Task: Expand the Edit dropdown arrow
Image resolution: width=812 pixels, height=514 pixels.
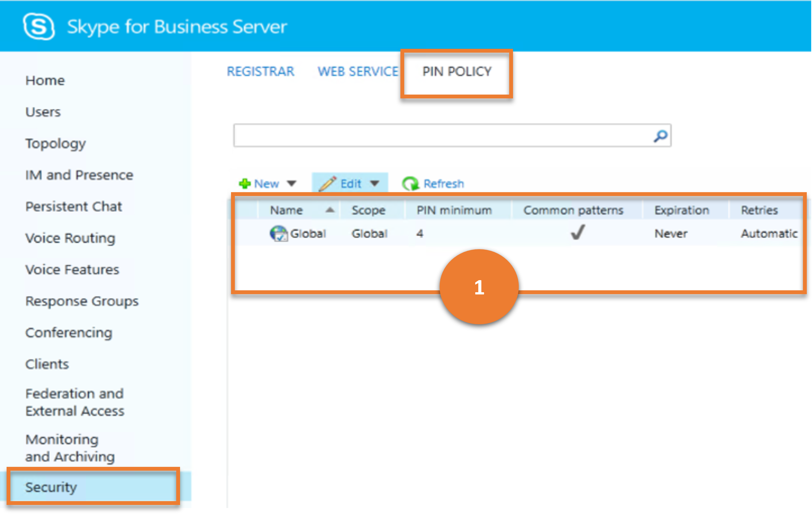Action: click(x=374, y=183)
